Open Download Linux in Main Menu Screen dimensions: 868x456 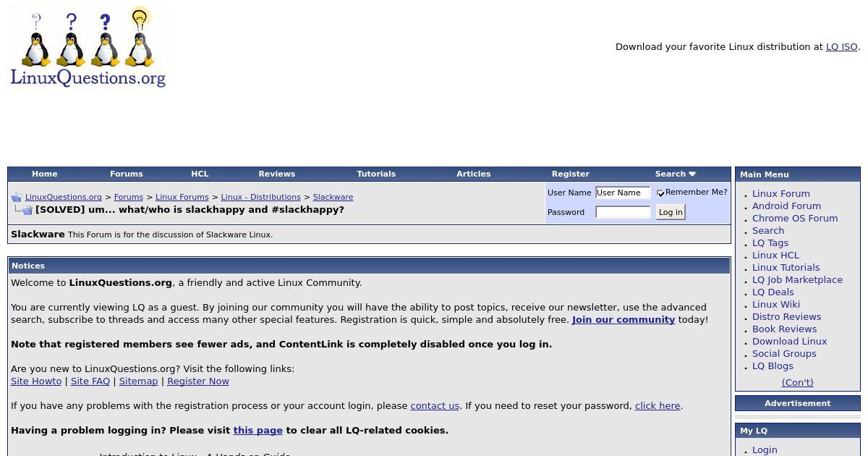[789, 342]
